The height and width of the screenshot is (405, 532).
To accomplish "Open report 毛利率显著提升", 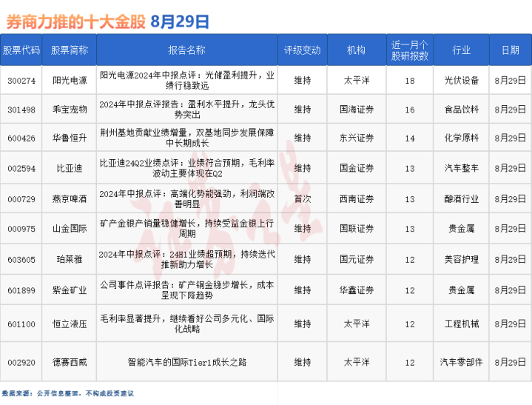I will (187, 324).
